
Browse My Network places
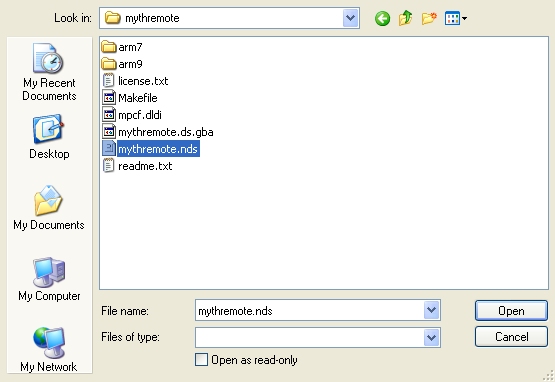[49, 349]
